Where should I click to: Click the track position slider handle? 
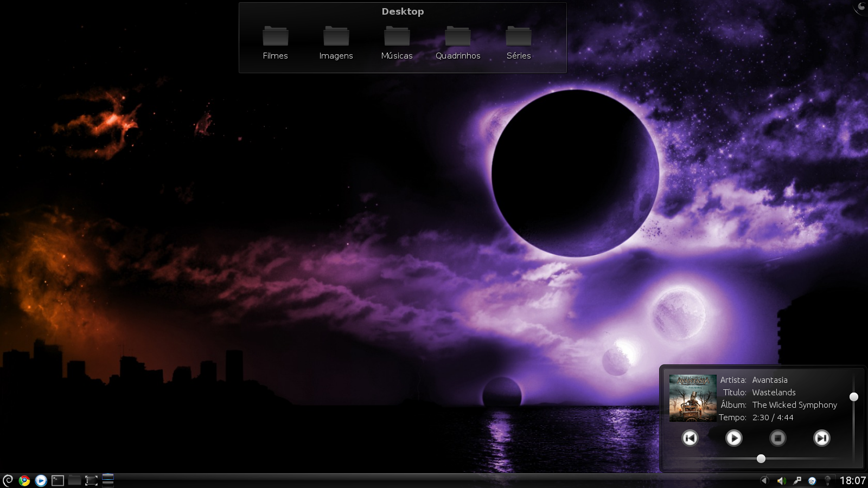point(761,459)
